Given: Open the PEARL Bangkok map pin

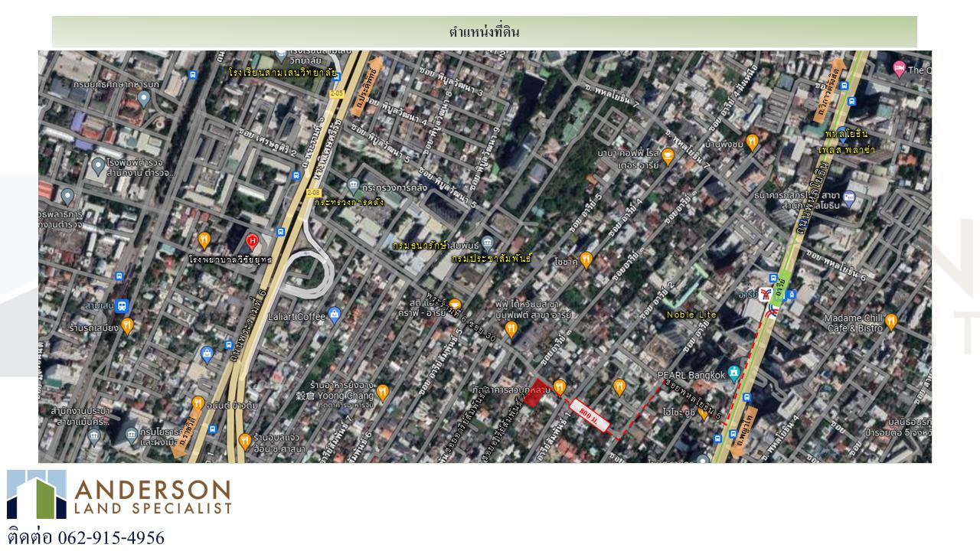Looking at the screenshot, I should click(734, 374).
